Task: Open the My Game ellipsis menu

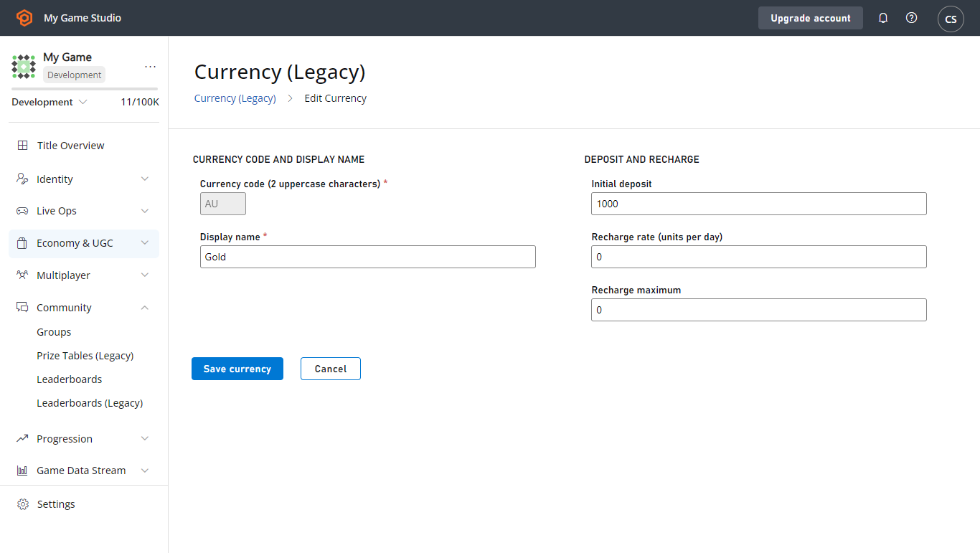Action: click(x=150, y=66)
